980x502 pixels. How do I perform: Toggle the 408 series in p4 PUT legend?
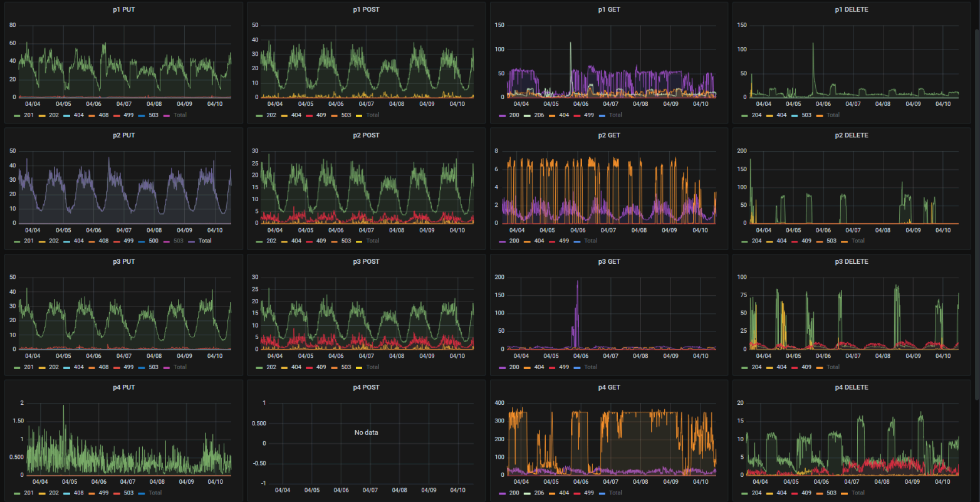click(x=78, y=493)
